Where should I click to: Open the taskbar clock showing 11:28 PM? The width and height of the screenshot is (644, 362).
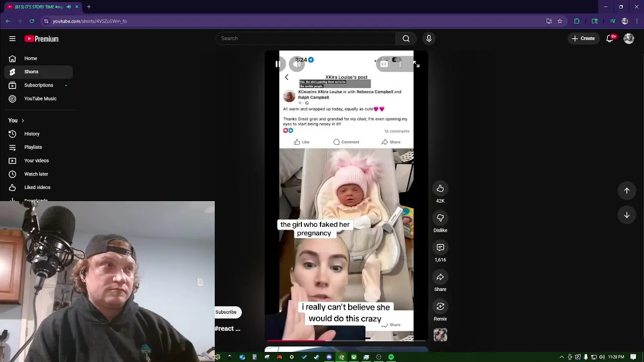616,357
